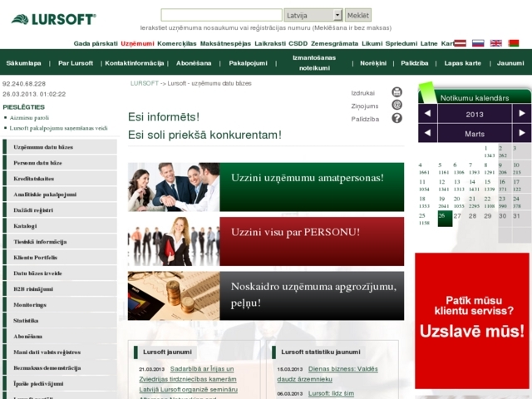532x399 pixels.
Task: Open Uzņēmumu datu bāzes sidebar item
Action: pos(60,147)
